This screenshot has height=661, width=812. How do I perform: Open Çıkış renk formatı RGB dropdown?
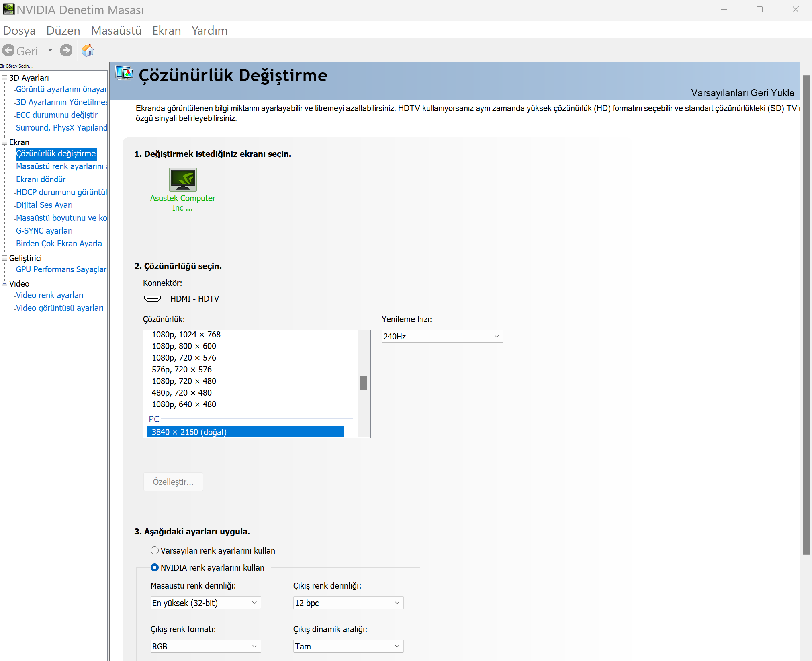[x=206, y=646]
